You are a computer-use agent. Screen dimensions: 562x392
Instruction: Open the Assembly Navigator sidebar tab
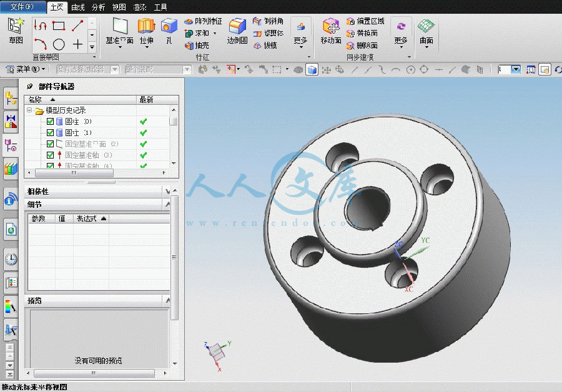pyautogui.click(x=11, y=98)
